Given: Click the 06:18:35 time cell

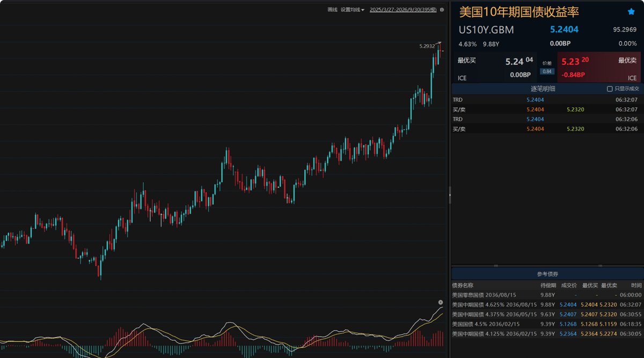Looking at the screenshot, I should [631, 324].
